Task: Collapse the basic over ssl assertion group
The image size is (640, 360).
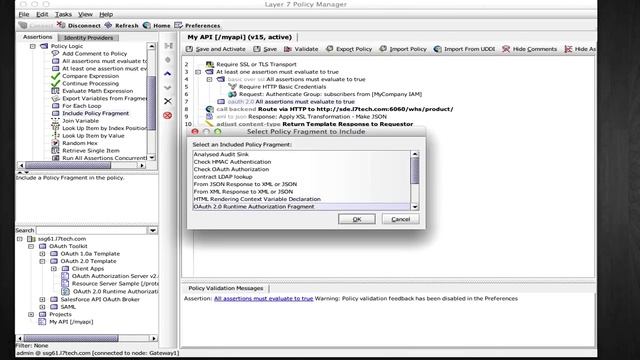Action: [209, 79]
